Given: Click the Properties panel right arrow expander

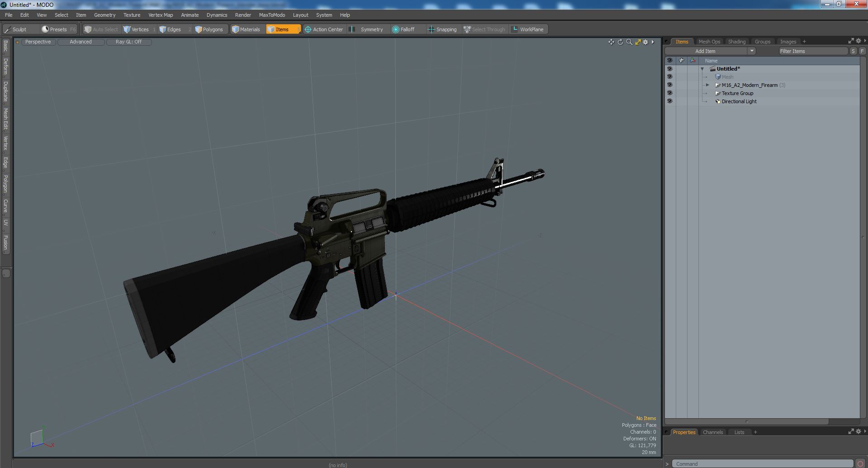Looking at the screenshot, I should (865, 431).
